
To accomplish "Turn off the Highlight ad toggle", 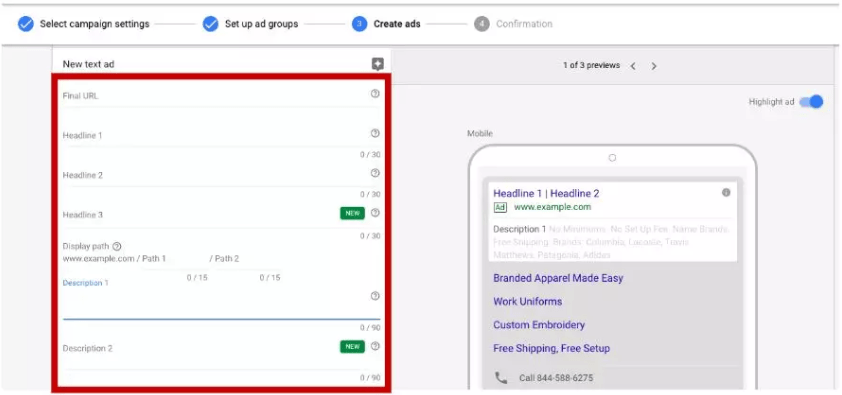I will pos(811,102).
